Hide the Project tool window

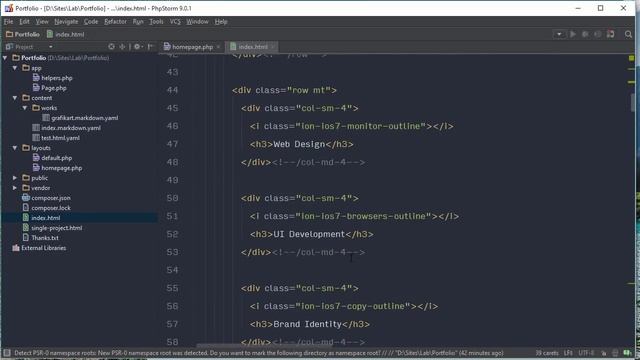[151, 47]
